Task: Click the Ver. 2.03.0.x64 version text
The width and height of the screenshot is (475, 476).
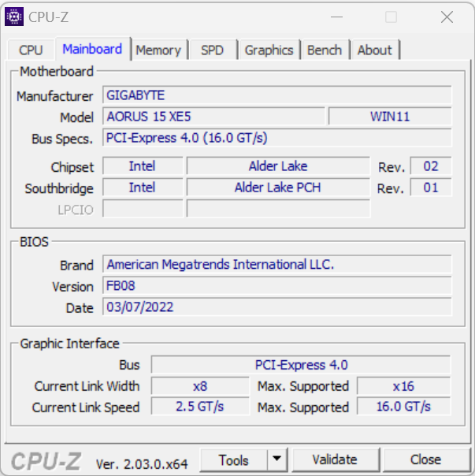Action: point(142,464)
